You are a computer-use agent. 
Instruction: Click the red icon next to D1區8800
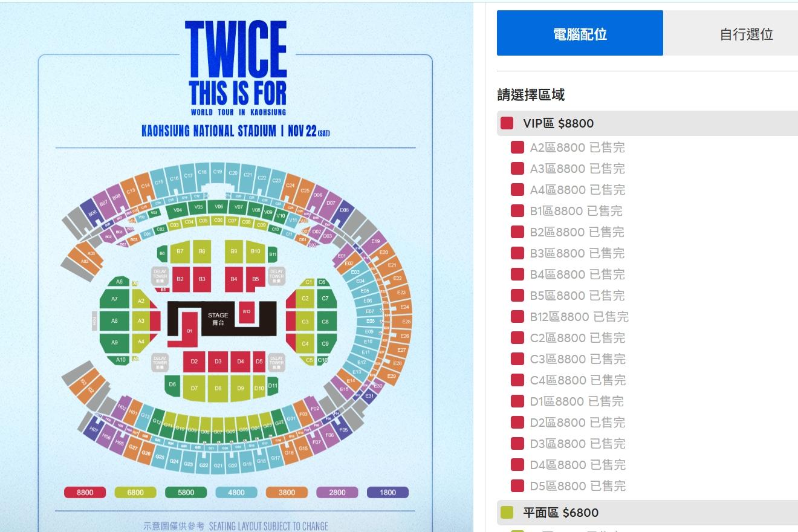click(x=517, y=401)
